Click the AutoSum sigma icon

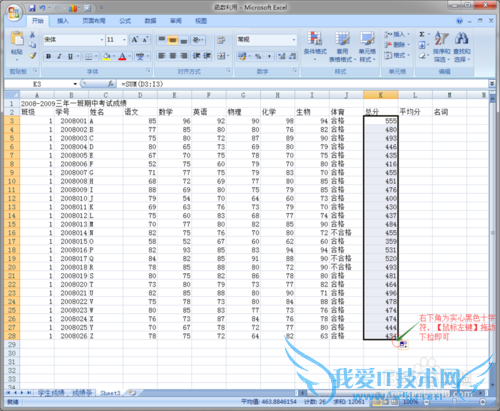422,34
